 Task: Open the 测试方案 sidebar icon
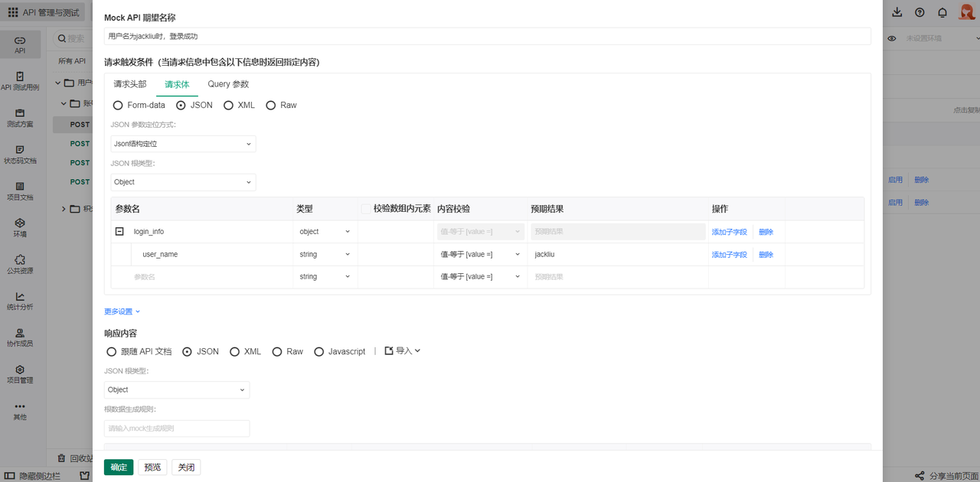(20, 112)
